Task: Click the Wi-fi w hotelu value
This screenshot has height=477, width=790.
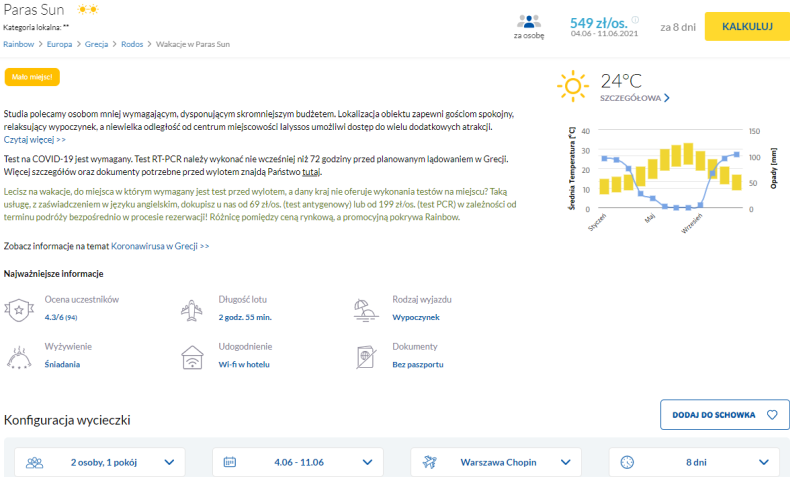Action: (244, 364)
